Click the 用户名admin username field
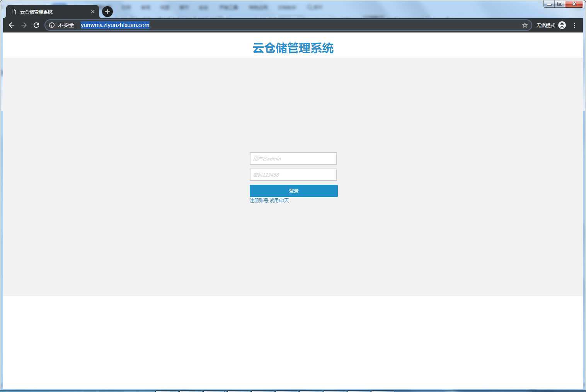The width and height of the screenshot is (586, 392). point(293,159)
